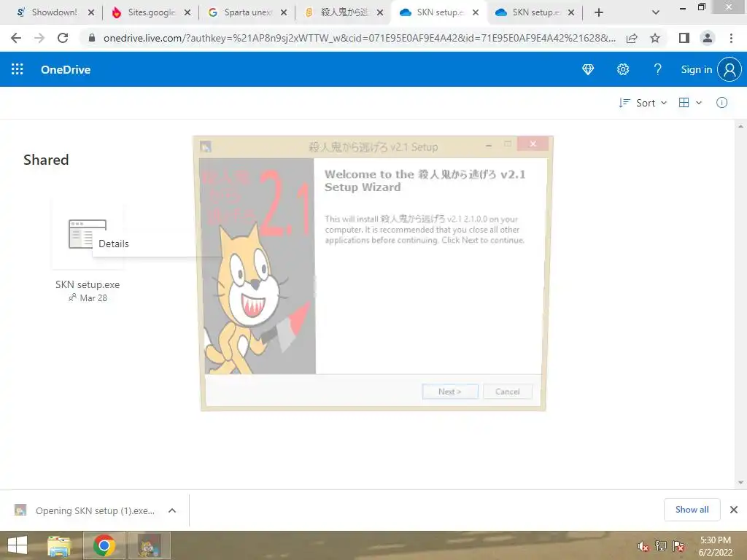Click the Scratch cat setup taskbar icon
Screen dimensions: 747x560
point(149,545)
